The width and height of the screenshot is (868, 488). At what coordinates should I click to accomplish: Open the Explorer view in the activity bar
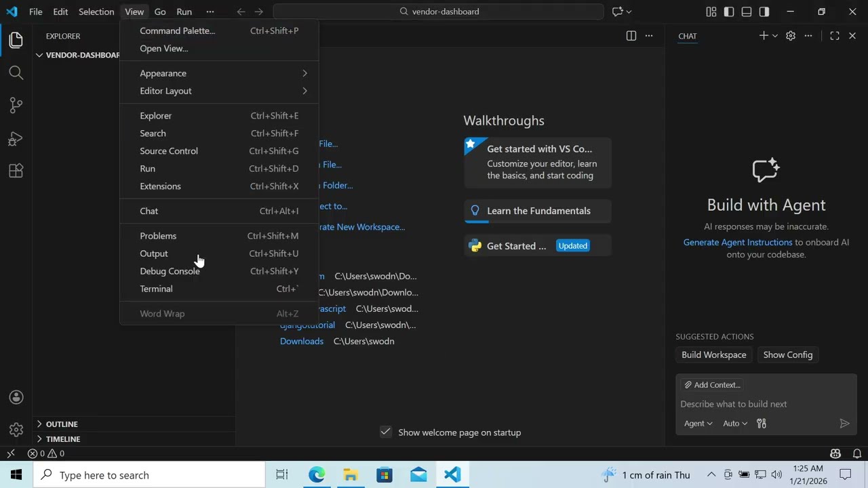tap(16, 40)
